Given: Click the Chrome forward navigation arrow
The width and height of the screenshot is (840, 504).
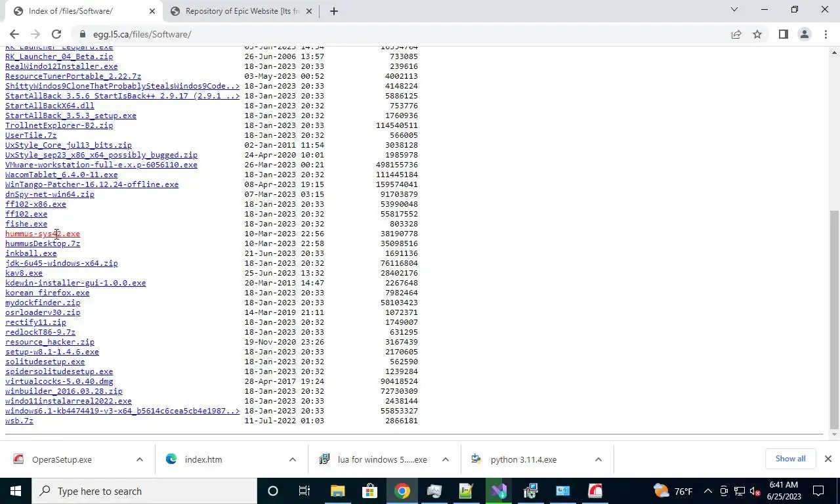Looking at the screenshot, I should point(35,34).
